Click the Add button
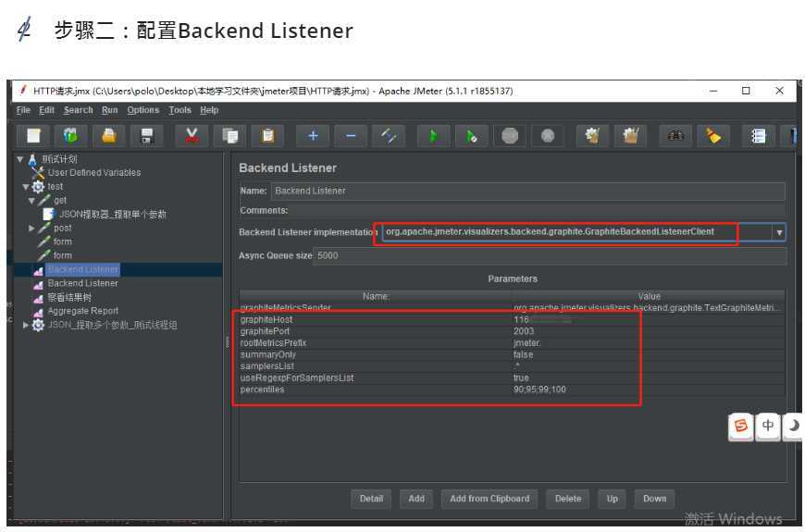Screen dimensions: 805x532 (x=416, y=499)
